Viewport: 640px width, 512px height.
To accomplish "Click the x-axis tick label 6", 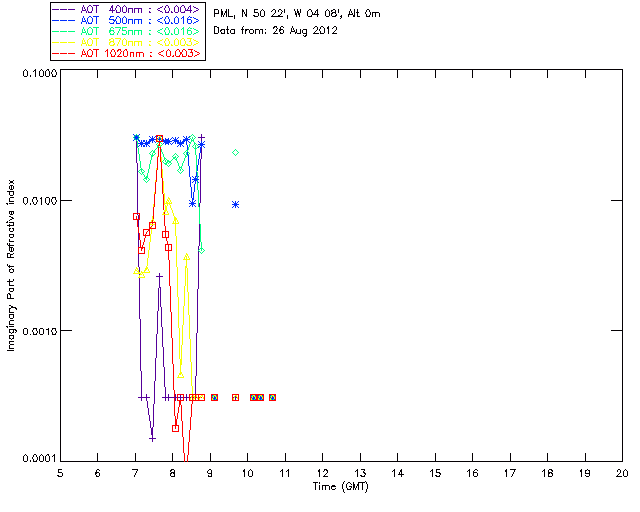I will tap(98, 473).
